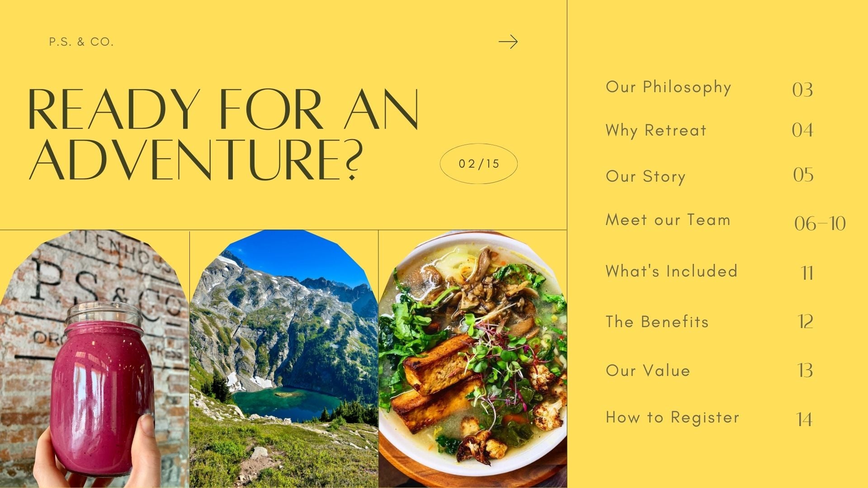Click page number 12
The height and width of the screenshot is (488, 868).
(x=806, y=322)
